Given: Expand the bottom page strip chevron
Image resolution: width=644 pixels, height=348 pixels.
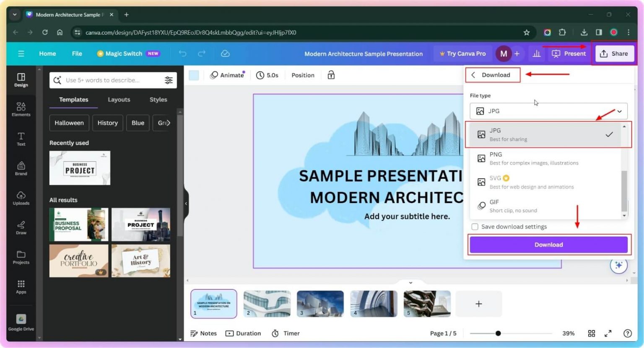Looking at the screenshot, I should (x=410, y=282).
